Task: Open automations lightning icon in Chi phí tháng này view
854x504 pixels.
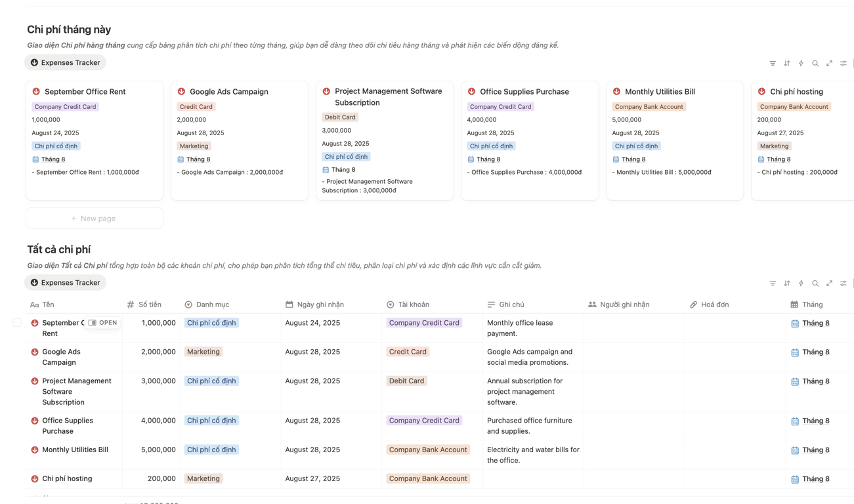Action: coord(801,63)
